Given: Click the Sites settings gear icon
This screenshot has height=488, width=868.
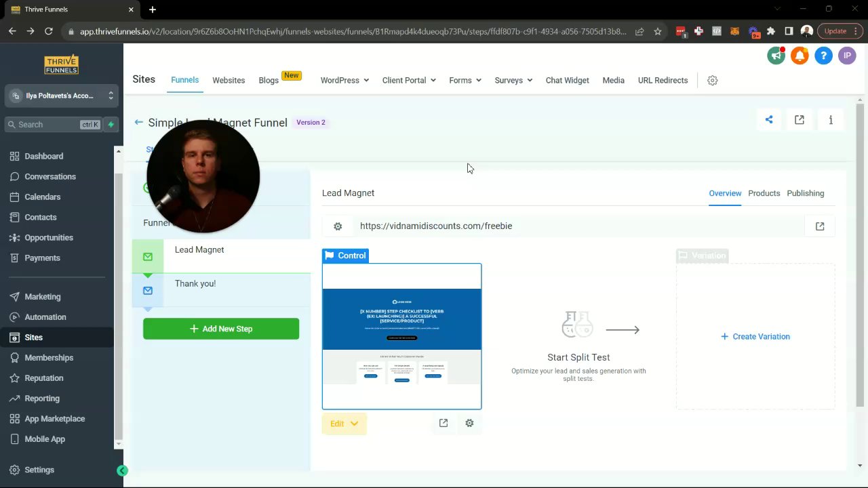Looking at the screenshot, I should (712, 80).
